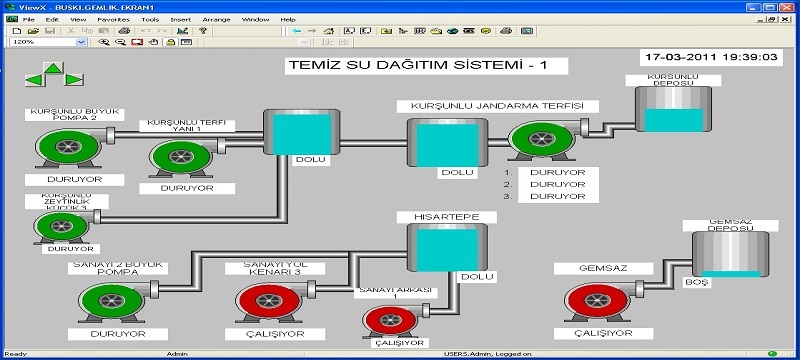Click the zoom out magnifier icon

tap(120, 42)
